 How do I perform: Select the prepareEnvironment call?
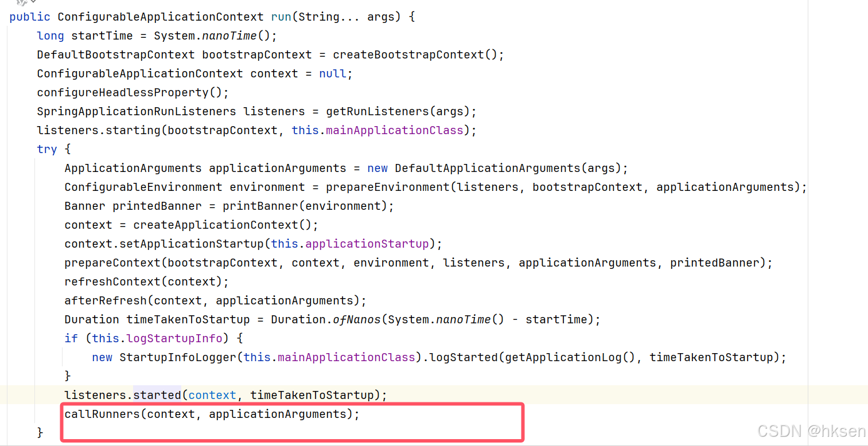391,187
